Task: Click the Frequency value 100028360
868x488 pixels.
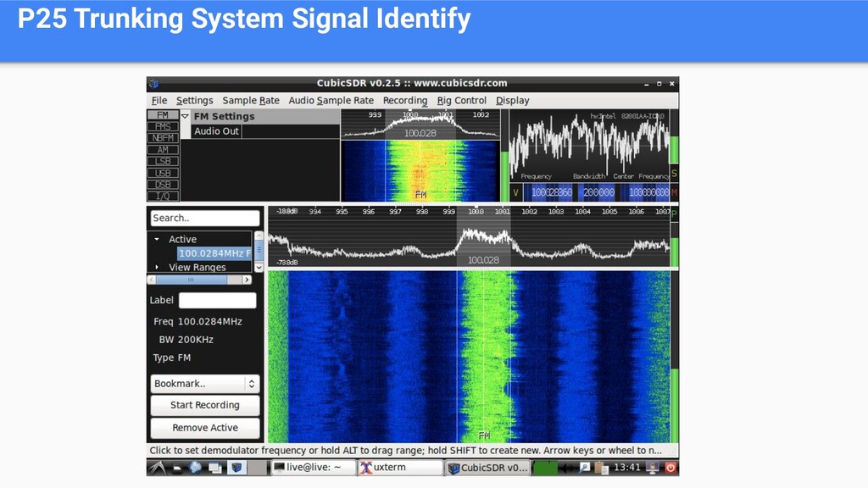Action: click(551, 192)
